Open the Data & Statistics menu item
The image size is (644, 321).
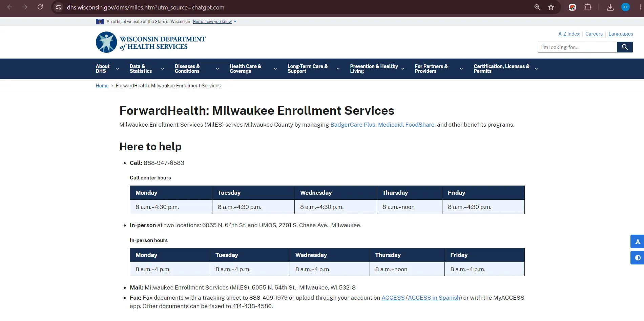(141, 69)
